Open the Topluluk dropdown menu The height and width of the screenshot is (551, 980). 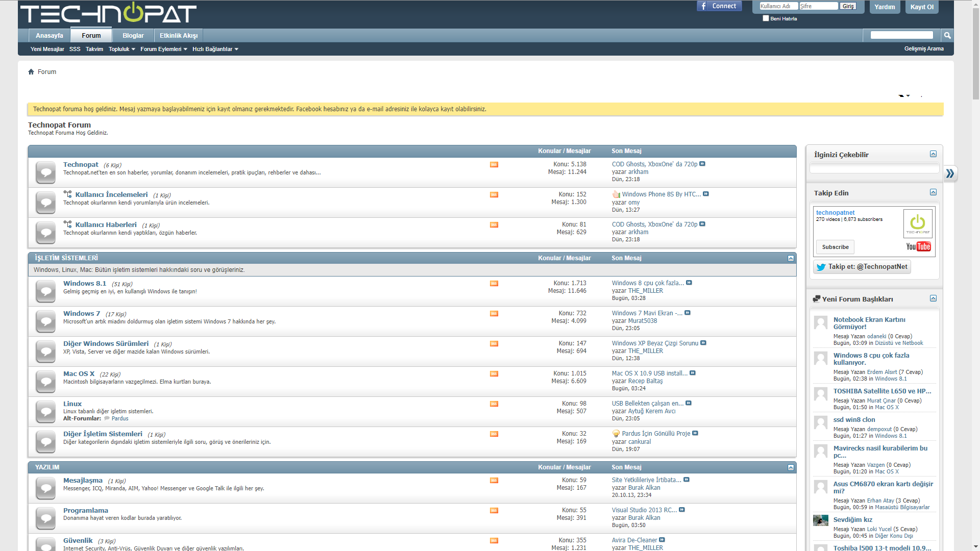tap(121, 49)
